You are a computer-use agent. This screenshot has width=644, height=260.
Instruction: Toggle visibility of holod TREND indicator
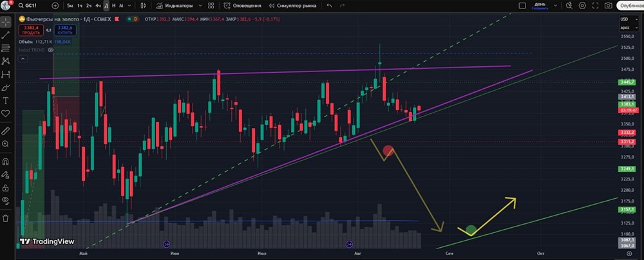[x=50, y=50]
